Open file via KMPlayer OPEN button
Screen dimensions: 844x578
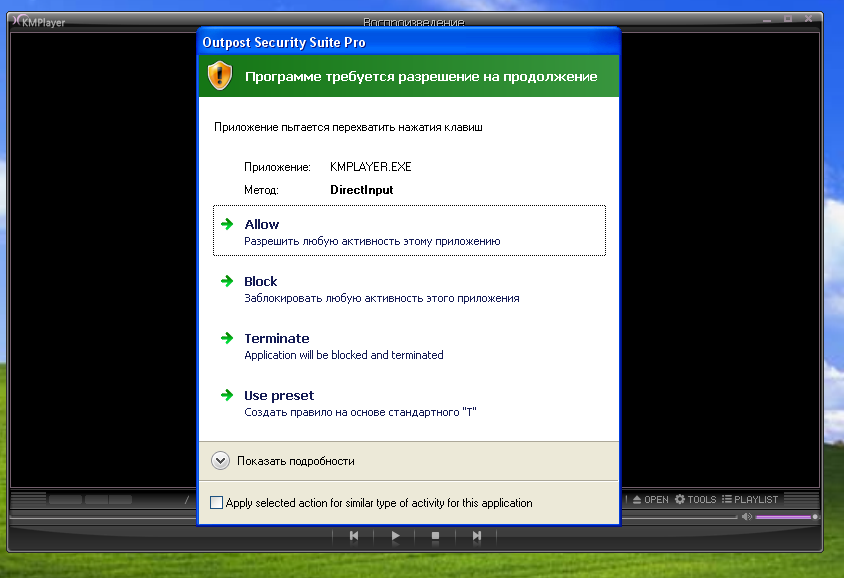point(650,499)
